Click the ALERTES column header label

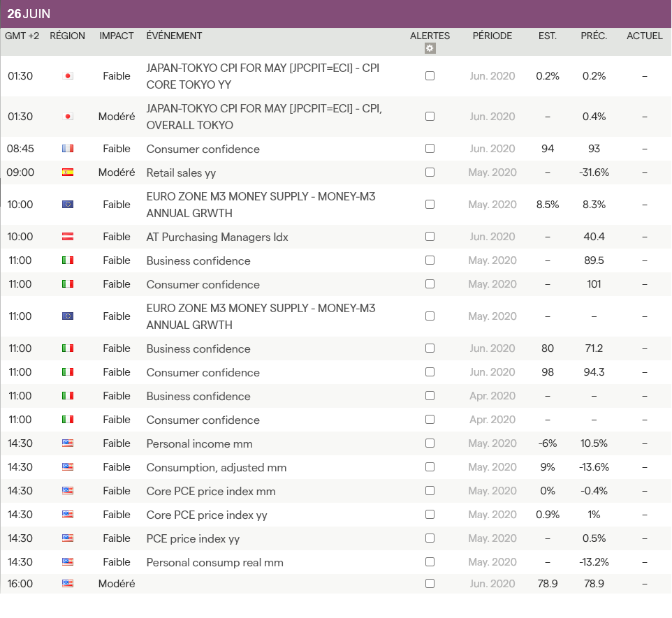point(430,36)
